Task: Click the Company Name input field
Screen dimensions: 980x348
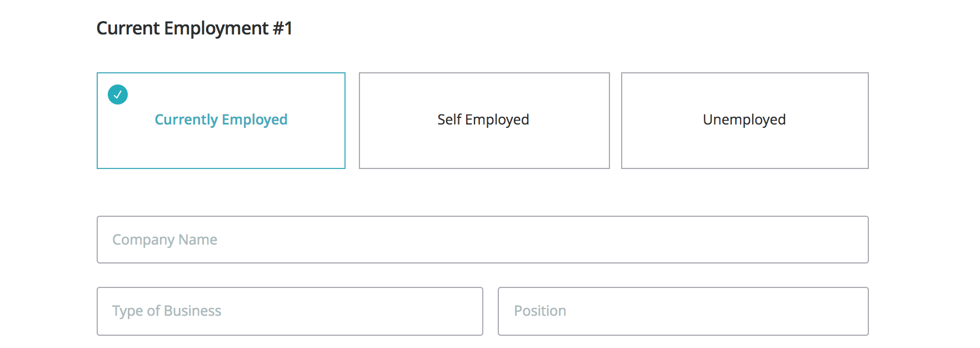Action: coord(482,240)
